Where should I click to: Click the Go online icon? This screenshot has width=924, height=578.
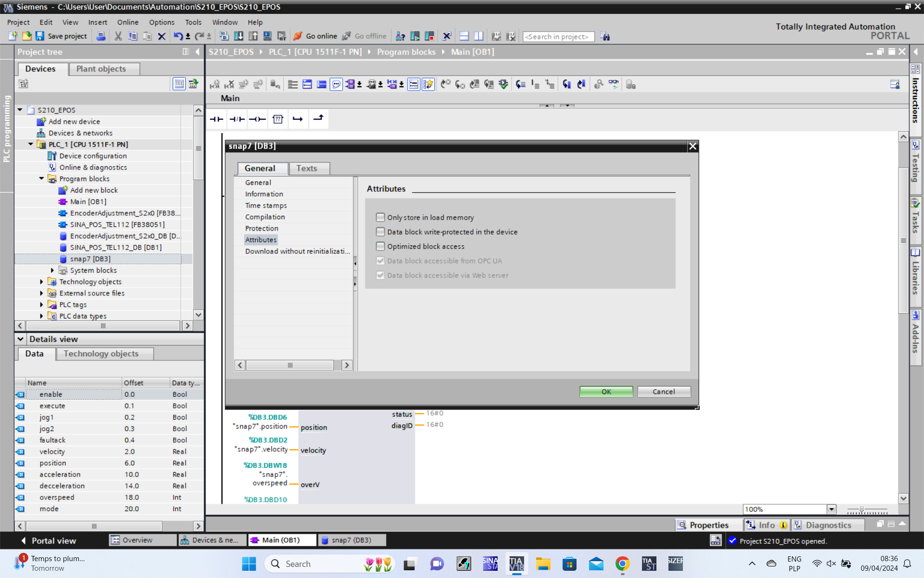click(x=298, y=36)
